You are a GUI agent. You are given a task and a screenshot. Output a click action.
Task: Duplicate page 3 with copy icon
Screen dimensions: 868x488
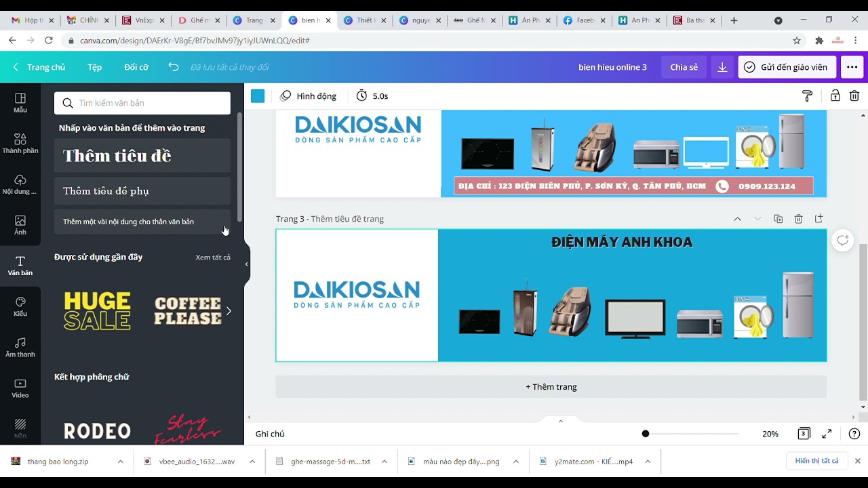click(778, 219)
